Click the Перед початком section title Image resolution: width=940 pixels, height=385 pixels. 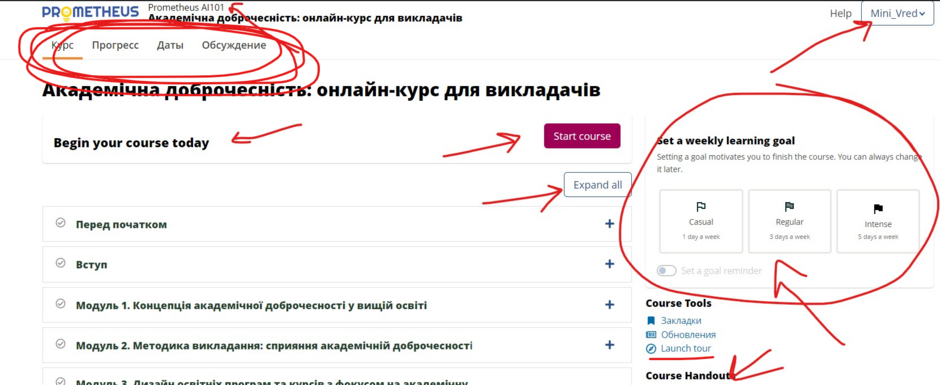[x=121, y=225]
